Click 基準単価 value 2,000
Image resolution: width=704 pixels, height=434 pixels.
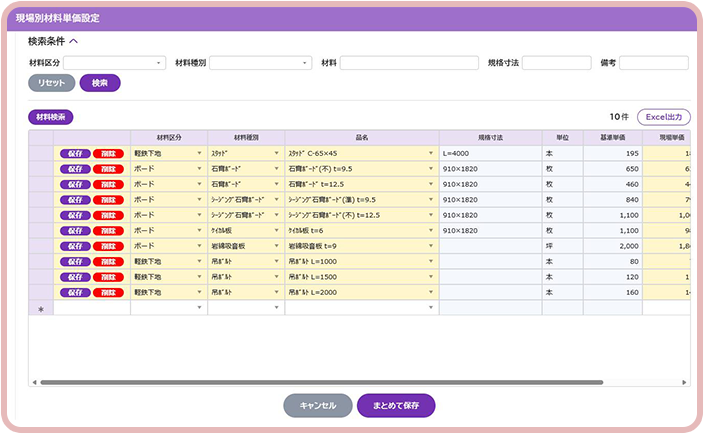[613, 246]
